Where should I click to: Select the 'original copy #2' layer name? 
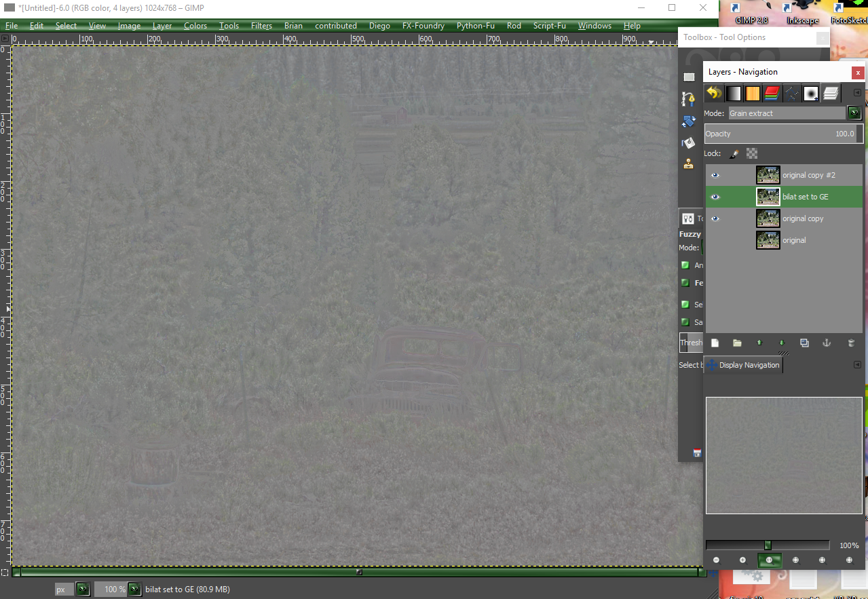(x=809, y=175)
